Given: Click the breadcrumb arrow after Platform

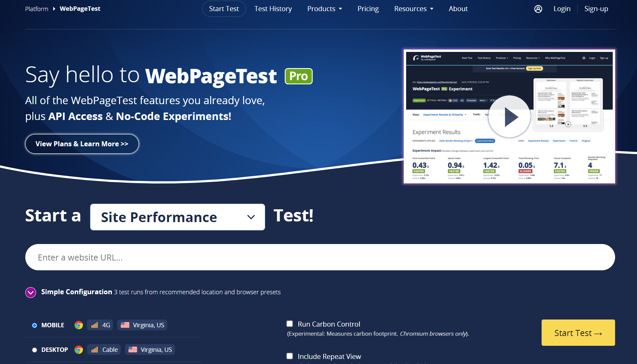Looking at the screenshot, I should pyautogui.click(x=54, y=9).
